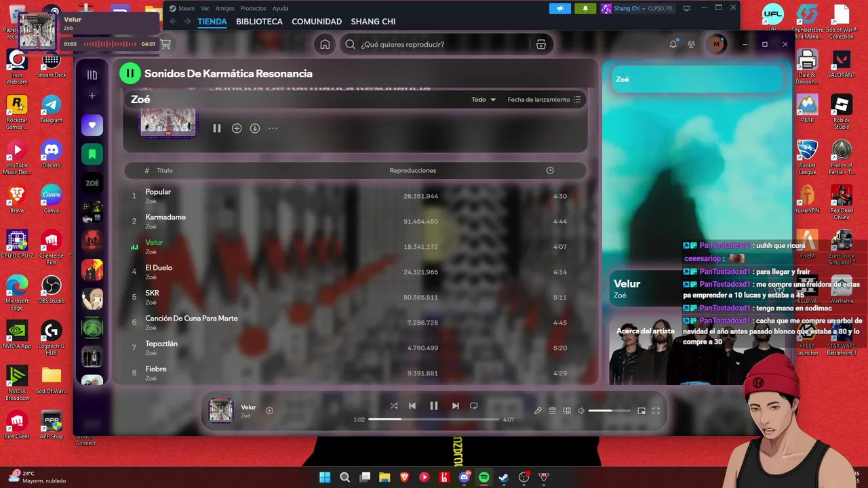868x488 pixels.
Task: Switch to COMUNIDAD tab in Steam
Action: click(317, 22)
